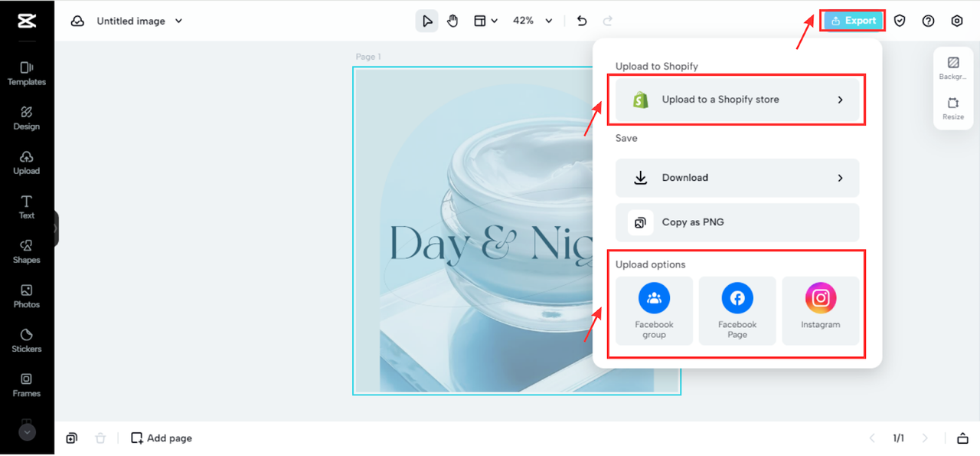Go to previous page arrow
This screenshot has width=980, height=456.
[872, 438]
